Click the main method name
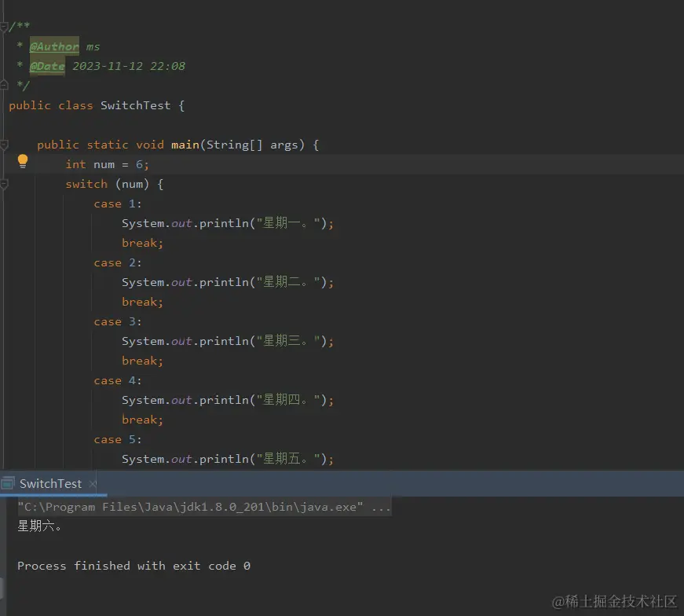Image resolution: width=684 pixels, height=616 pixels. [x=185, y=145]
